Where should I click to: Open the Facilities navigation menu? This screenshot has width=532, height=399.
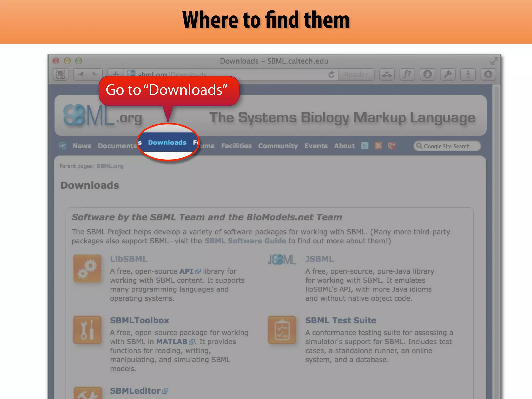pos(236,146)
